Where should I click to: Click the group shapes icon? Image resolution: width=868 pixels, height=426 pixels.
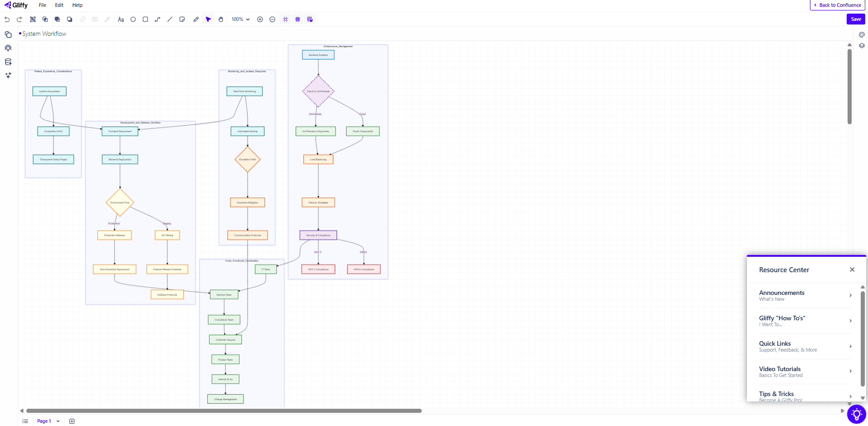pyautogui.click(x=33, y=20)
